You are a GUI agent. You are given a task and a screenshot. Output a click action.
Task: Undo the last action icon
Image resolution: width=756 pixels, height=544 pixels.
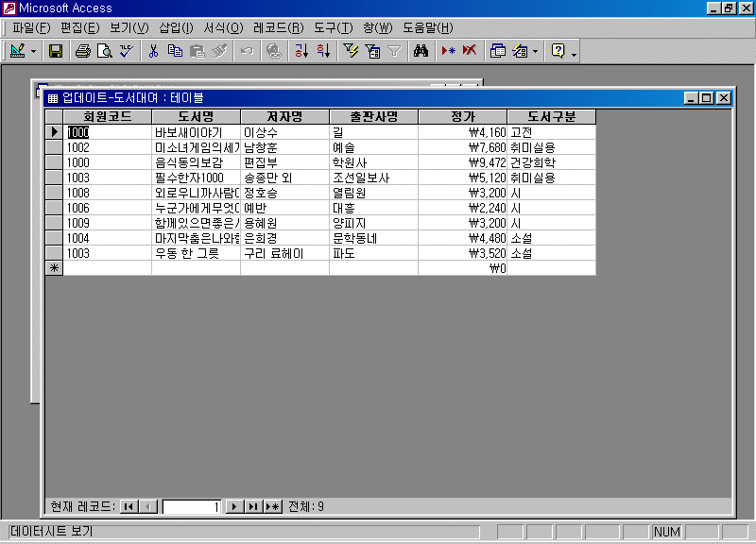point(247,51)
